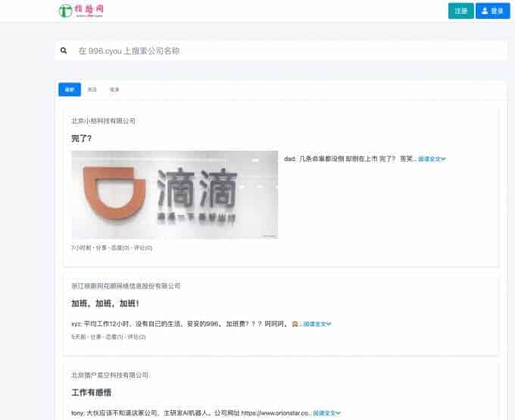Open company link 北京小桔科技有限公司
Viewport: 515px width, 420px height.
[103, 121]
